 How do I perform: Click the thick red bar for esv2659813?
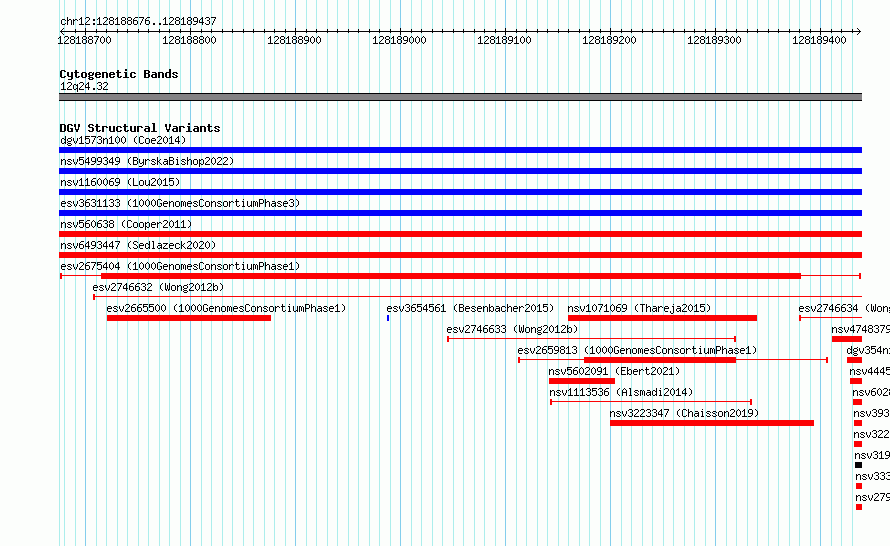[x=660, y=360]
